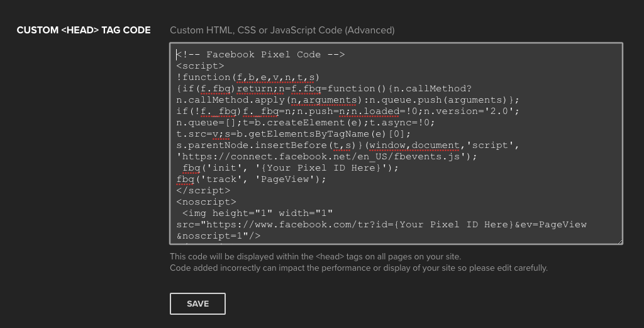Click the SAVE button
Image resolution: width=644 pixels, height=328 pixels.
coord(197,303)
